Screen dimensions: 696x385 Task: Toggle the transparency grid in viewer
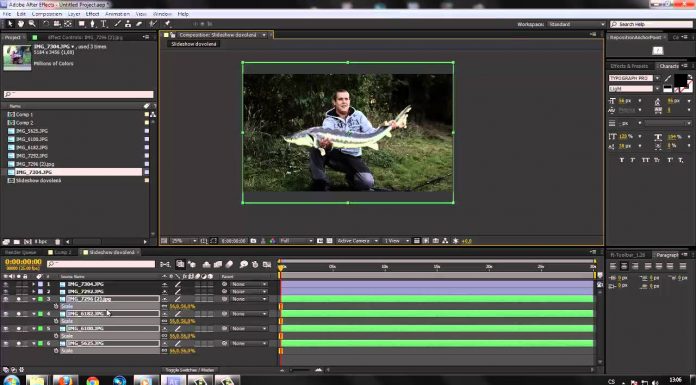click(x=329, y=241)
